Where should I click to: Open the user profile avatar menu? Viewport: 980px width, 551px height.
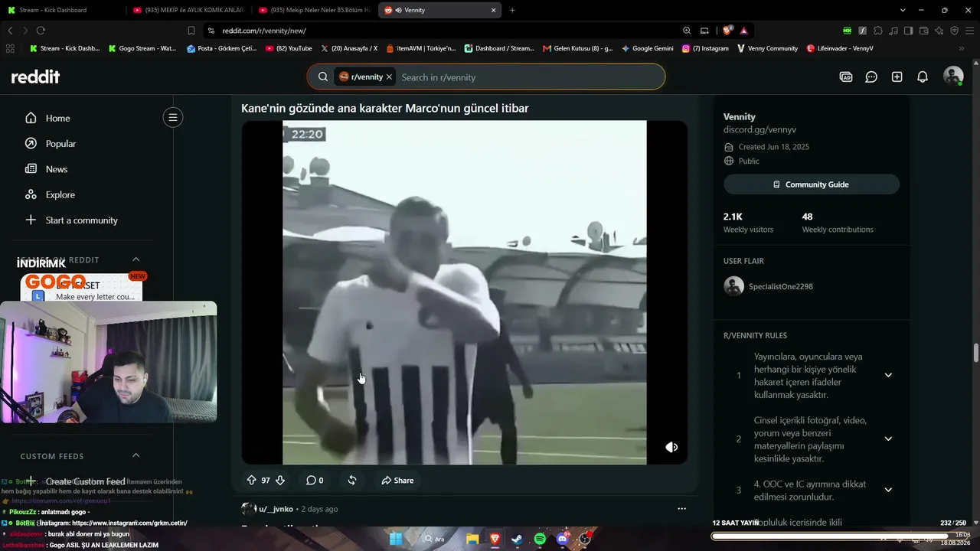953,77
